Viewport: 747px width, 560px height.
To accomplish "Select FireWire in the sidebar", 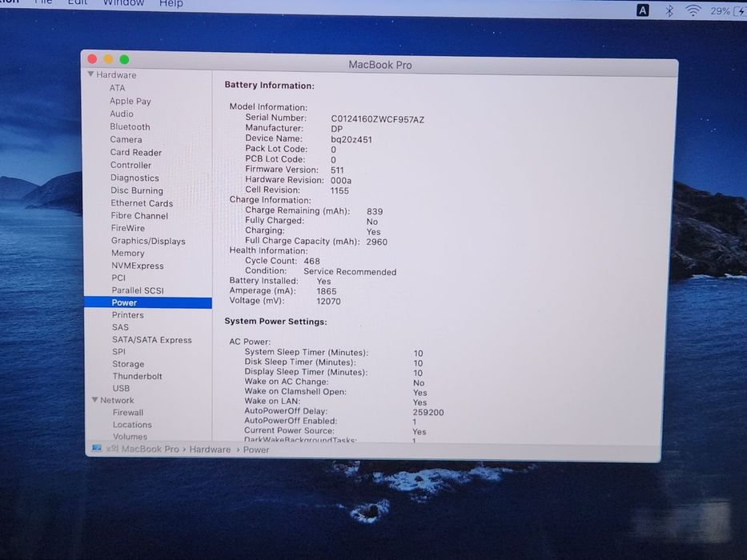I will [127, 228].
